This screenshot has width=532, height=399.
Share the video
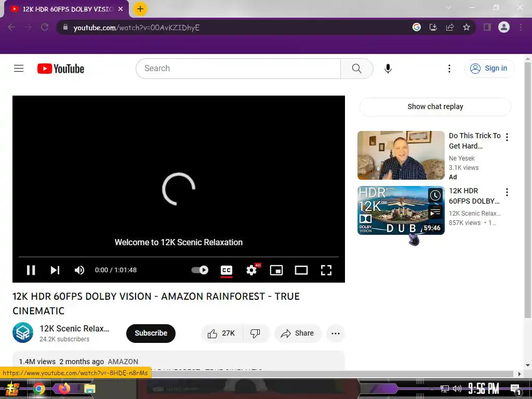tap(298, 333)
